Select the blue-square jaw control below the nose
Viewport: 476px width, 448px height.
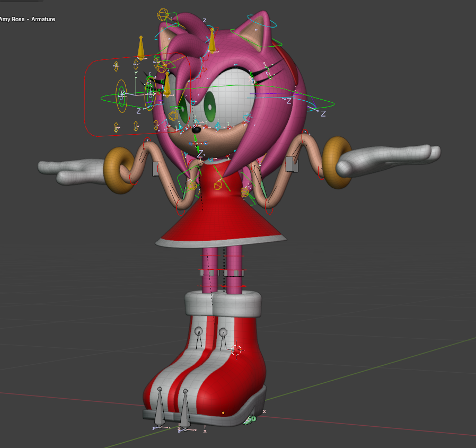pyautogui.click(x=198, y=143)
